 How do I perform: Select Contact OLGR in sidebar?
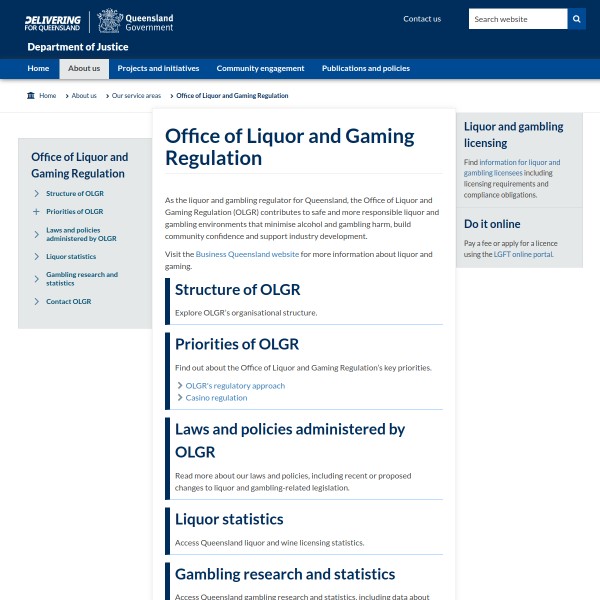click(68, 301)
